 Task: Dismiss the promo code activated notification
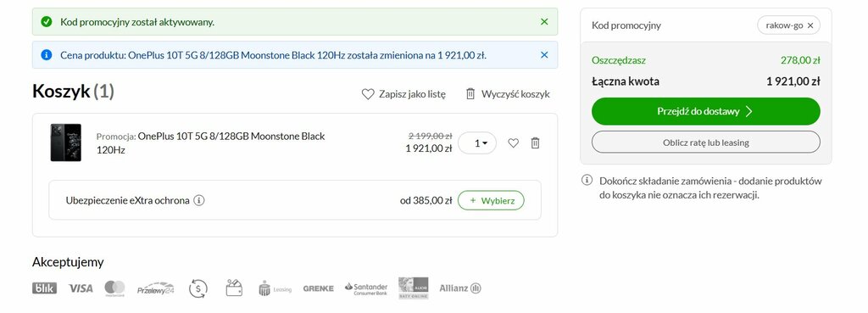pos(544,21)
